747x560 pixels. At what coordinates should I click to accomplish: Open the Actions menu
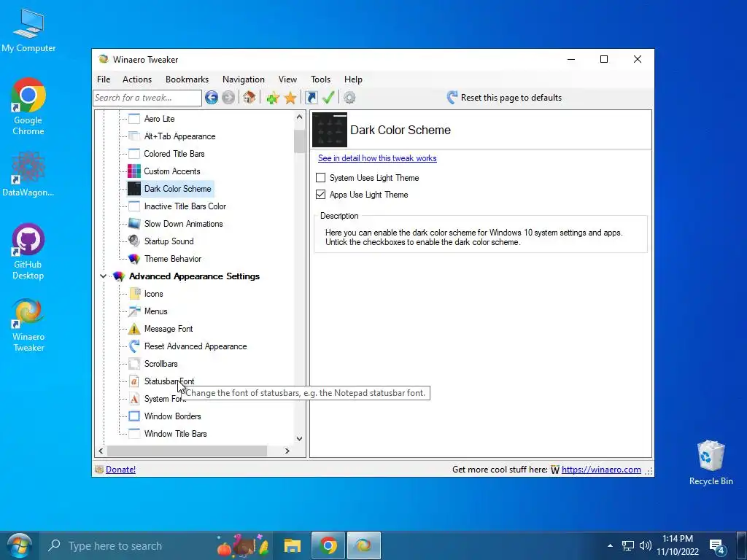click(137, 79)
